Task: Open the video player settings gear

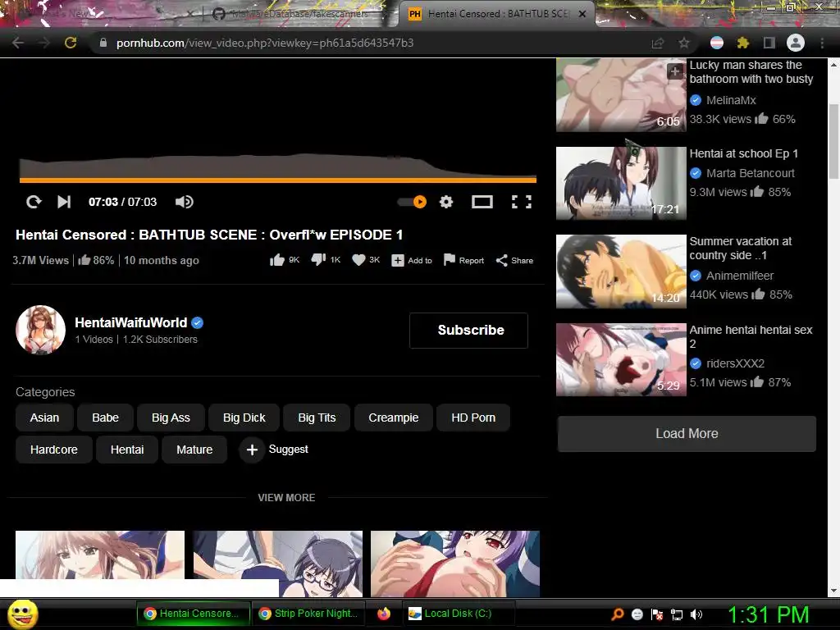Action: pyautogui.click(x=445, y=202)
